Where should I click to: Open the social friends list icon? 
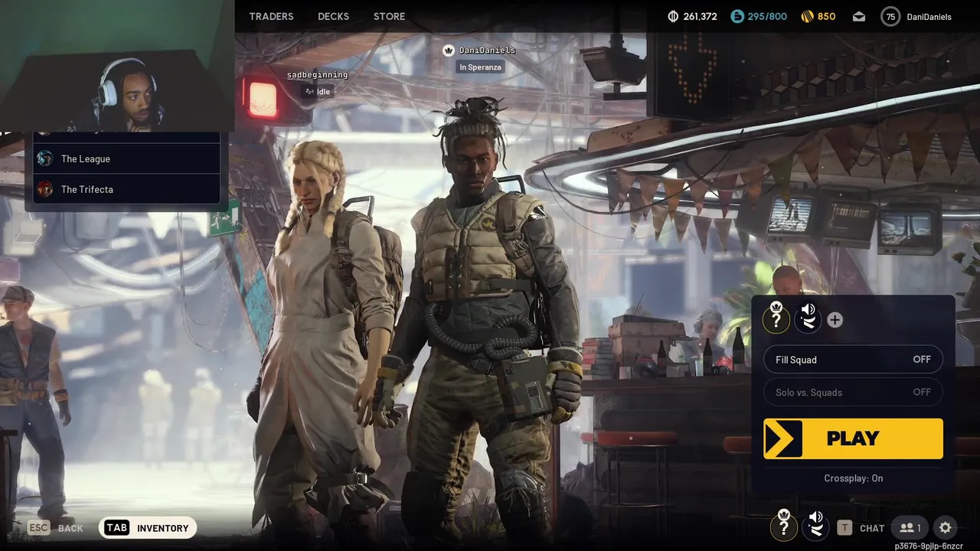tap(910, 527)
